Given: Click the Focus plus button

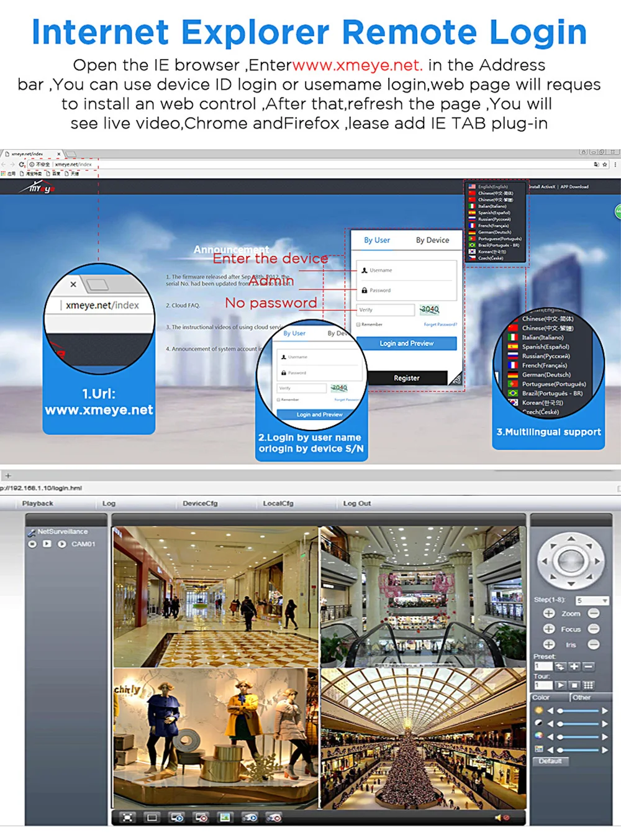Looking at the screenshot, I should coord(549,629).
